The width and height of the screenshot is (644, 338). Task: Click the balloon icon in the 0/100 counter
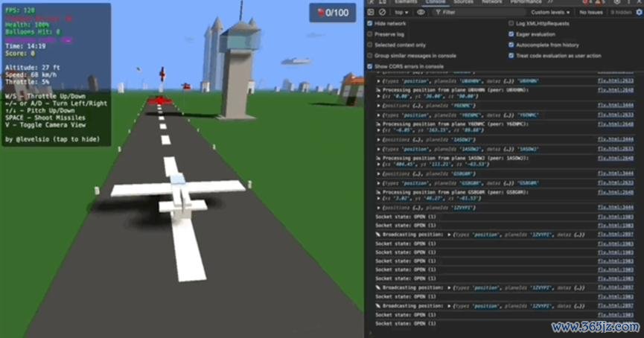321,13
